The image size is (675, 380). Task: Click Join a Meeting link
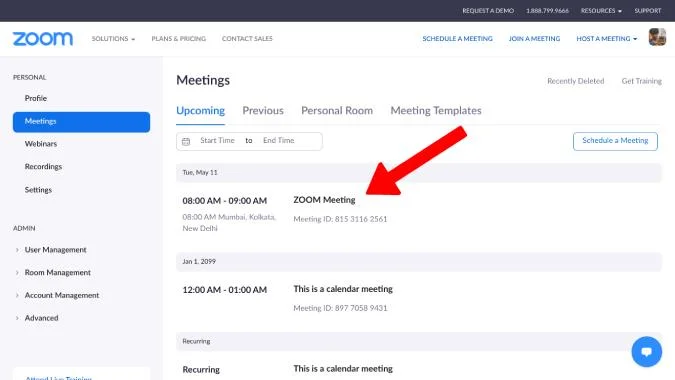coord(534,39)
